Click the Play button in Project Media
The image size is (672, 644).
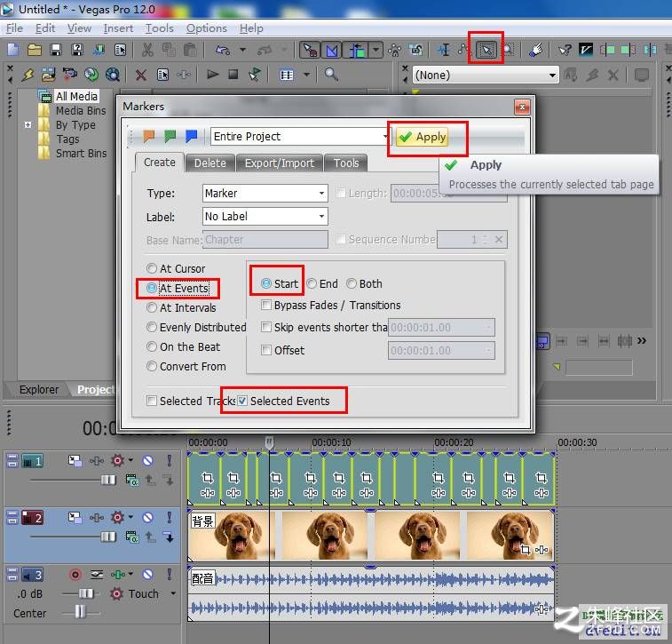tap(212, 75)
